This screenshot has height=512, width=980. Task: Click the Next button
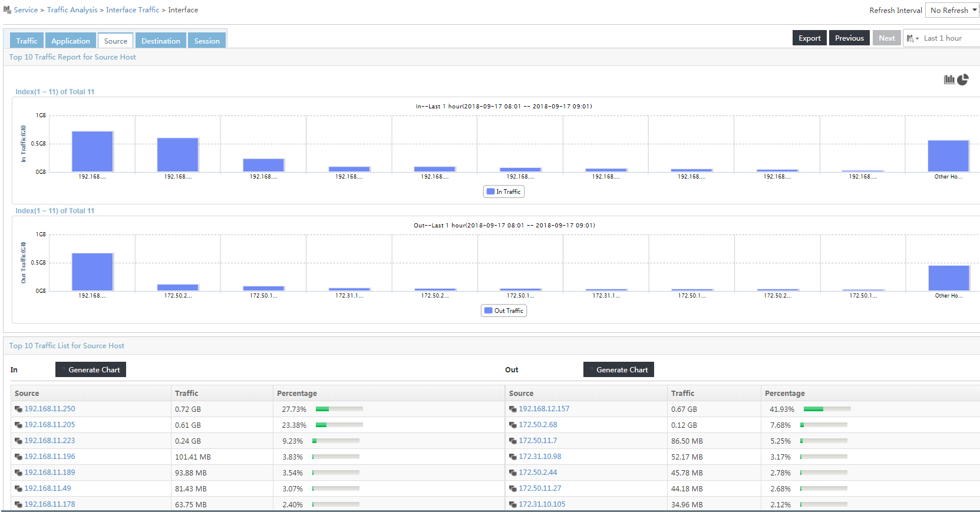pos(886,38)
